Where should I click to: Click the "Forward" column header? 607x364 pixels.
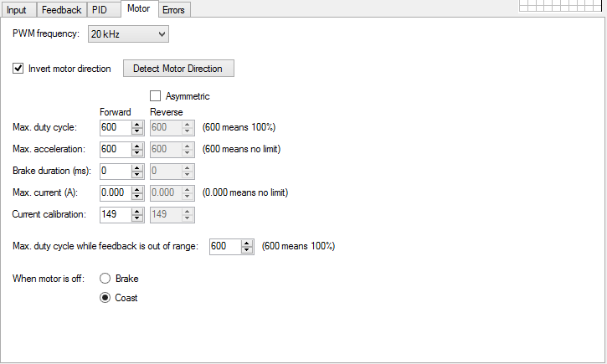[x=116, y=112]
